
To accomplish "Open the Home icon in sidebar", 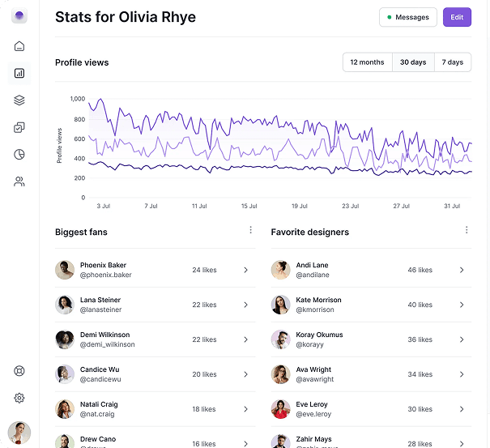I will (19, 46).
